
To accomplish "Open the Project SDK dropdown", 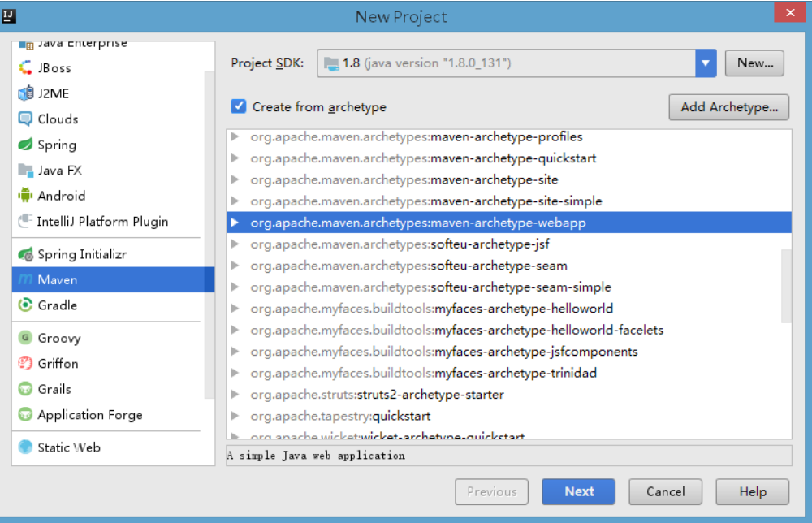I will pyautogui.click(x=706, y=63).
